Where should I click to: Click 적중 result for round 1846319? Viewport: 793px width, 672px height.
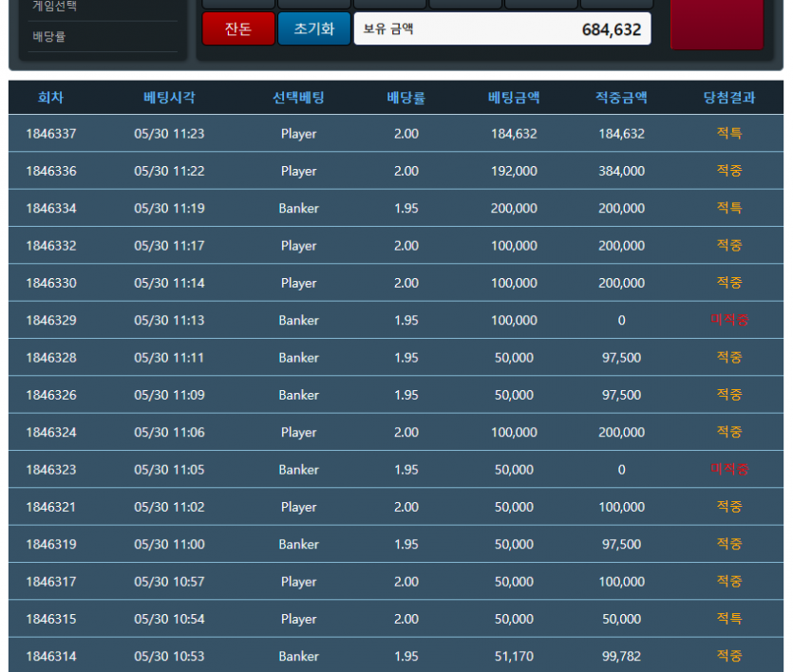click(729, 544)
